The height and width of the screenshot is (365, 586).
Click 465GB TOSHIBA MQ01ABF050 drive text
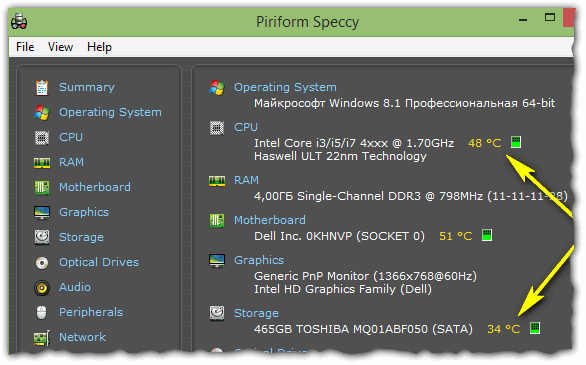click(x=363, y=329)
